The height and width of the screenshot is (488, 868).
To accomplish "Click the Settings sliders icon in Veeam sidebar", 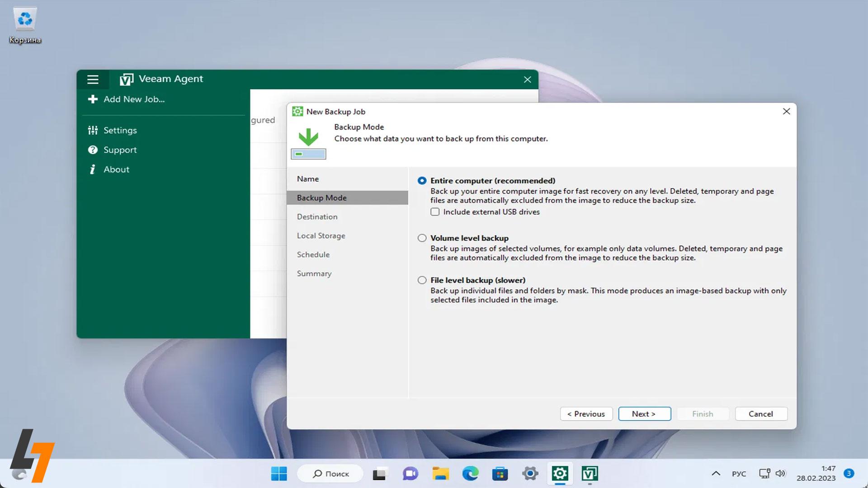I will pyautogui.click(x=93, y=130).
